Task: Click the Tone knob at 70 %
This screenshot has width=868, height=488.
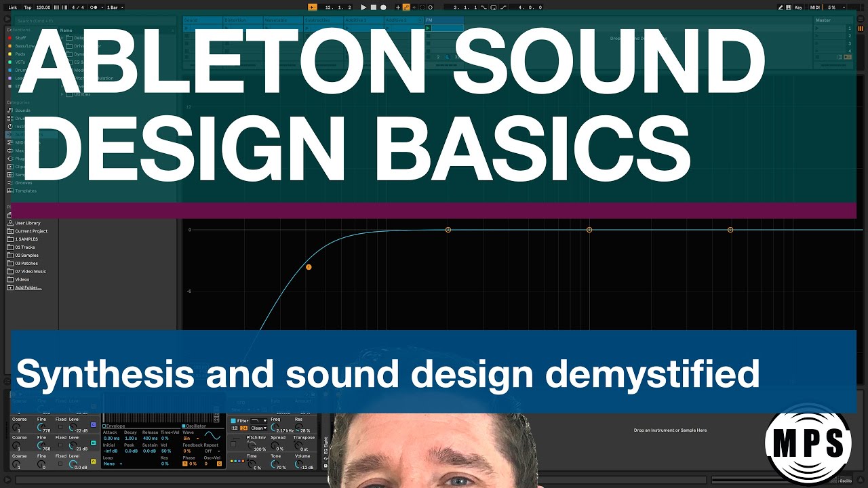Action: (x=274, y=464)
